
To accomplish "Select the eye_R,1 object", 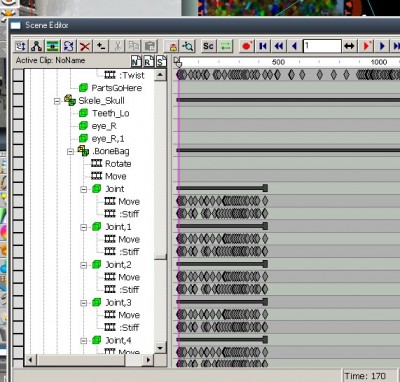I will pos(108,139).
